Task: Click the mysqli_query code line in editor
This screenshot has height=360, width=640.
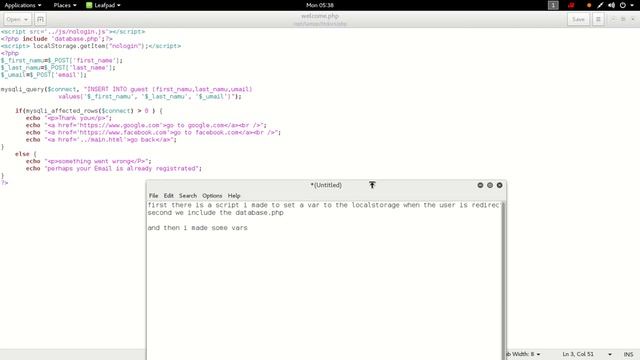Action: (127, 89)
